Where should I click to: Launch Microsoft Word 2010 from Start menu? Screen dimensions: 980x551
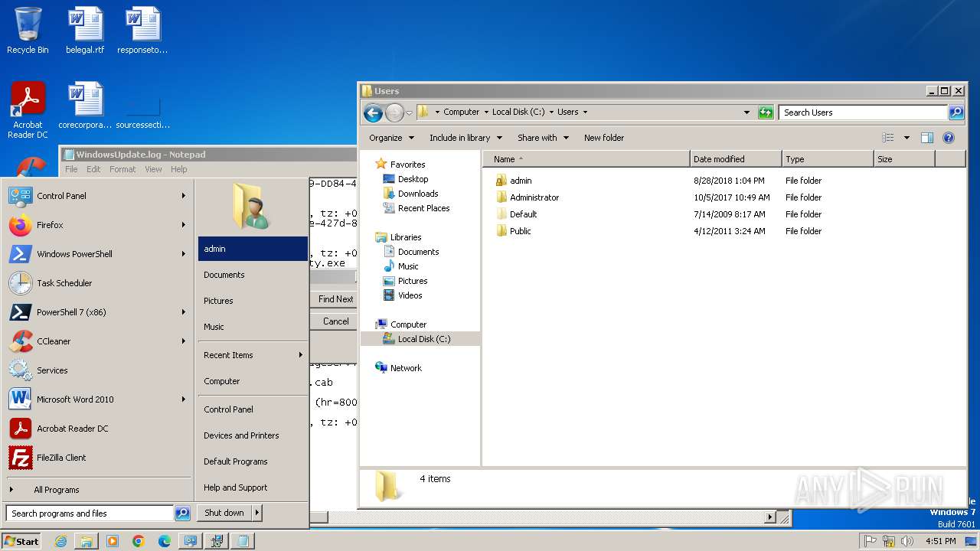(x=96, y=399)
